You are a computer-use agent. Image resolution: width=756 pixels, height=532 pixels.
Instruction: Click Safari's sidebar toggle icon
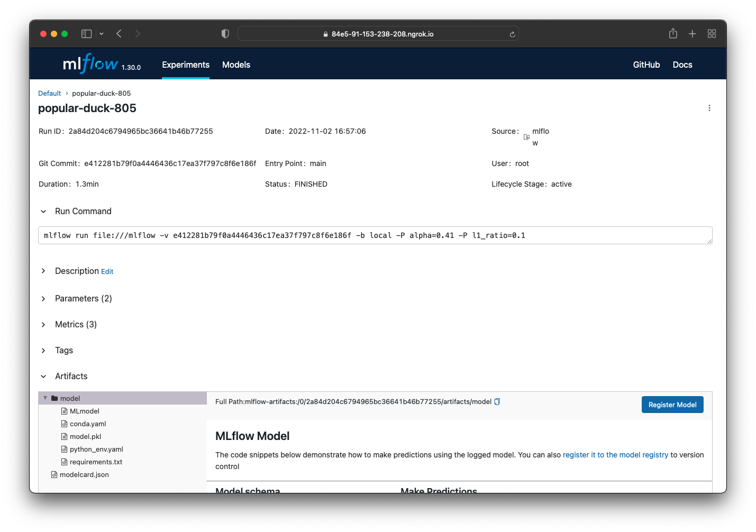[x=87, y=34]
